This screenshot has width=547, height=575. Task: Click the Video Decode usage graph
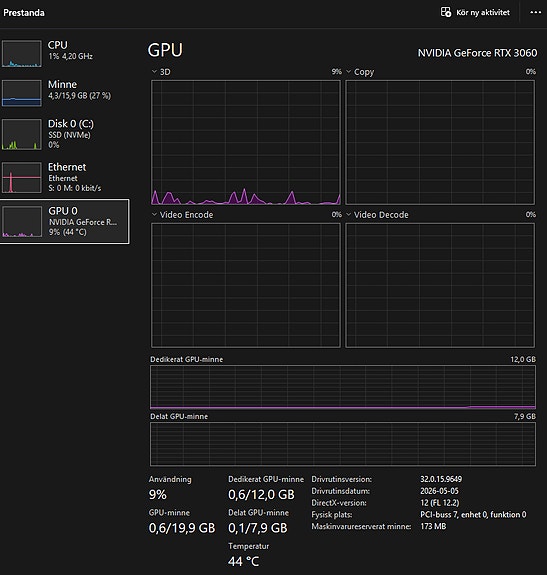[x=440, y=285]
